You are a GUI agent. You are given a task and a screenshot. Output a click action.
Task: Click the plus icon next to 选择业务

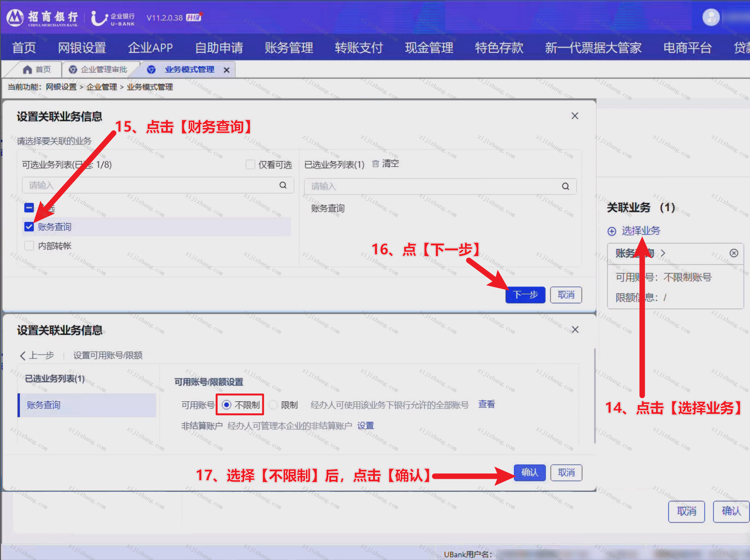(x=611, y=231)
